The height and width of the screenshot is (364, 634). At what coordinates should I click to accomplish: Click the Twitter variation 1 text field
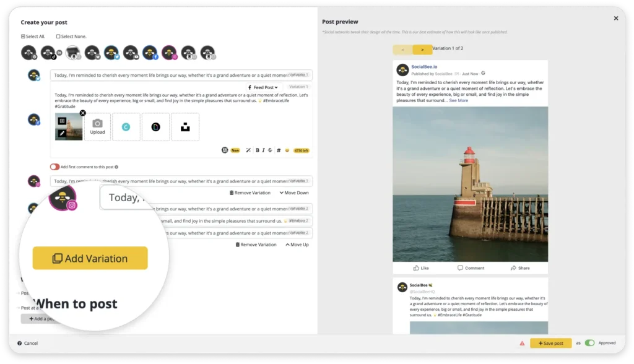tap(181, 75)
